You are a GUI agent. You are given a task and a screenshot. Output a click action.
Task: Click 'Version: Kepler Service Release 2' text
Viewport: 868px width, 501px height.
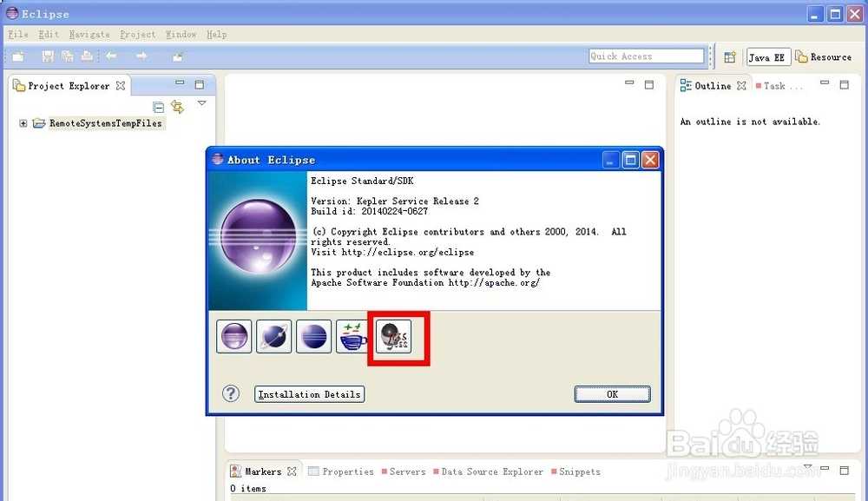click(395, 201)
